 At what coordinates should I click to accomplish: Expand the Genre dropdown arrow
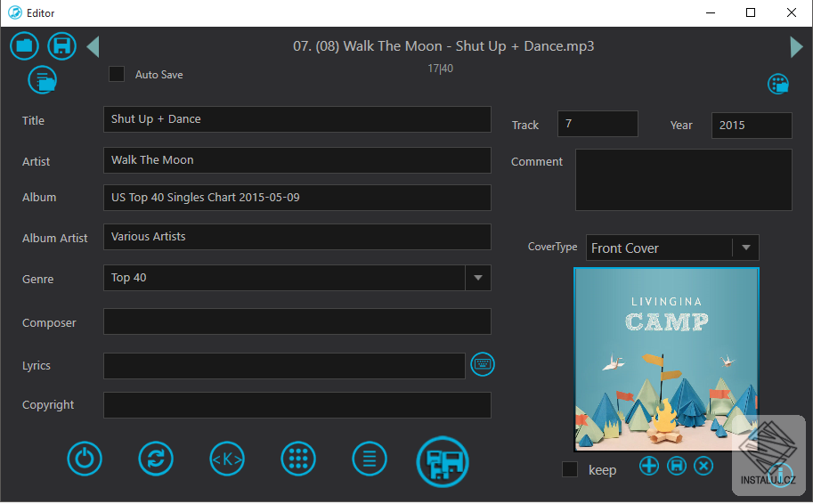(478, 278)
